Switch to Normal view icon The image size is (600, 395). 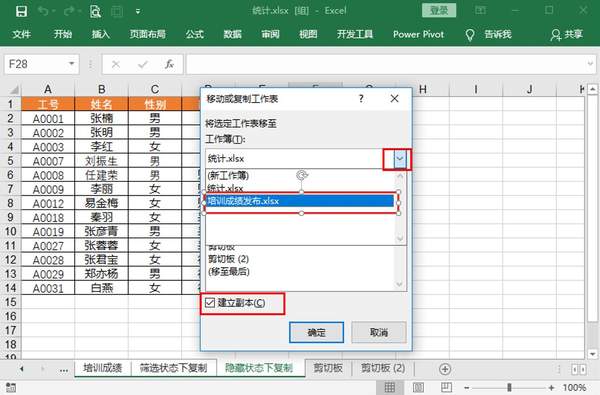click(390, 387)
